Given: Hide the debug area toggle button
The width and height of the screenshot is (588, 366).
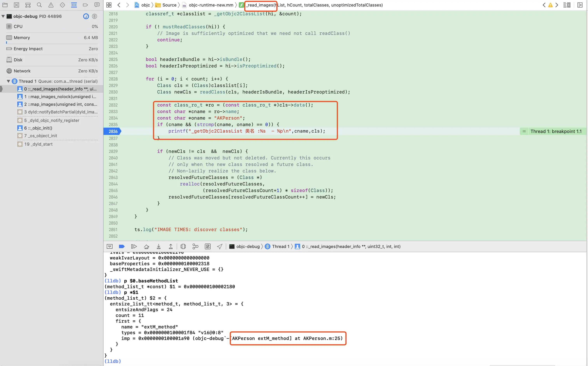Looking at the screenshot, I should point(109,246).
